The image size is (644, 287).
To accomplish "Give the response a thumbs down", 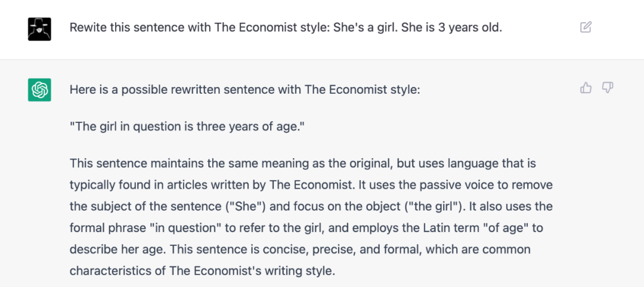I will (x=607, y=88).
